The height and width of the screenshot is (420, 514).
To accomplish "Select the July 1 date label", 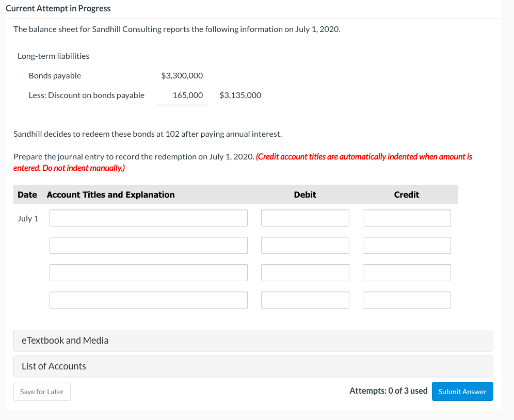I will click(28, 218).
